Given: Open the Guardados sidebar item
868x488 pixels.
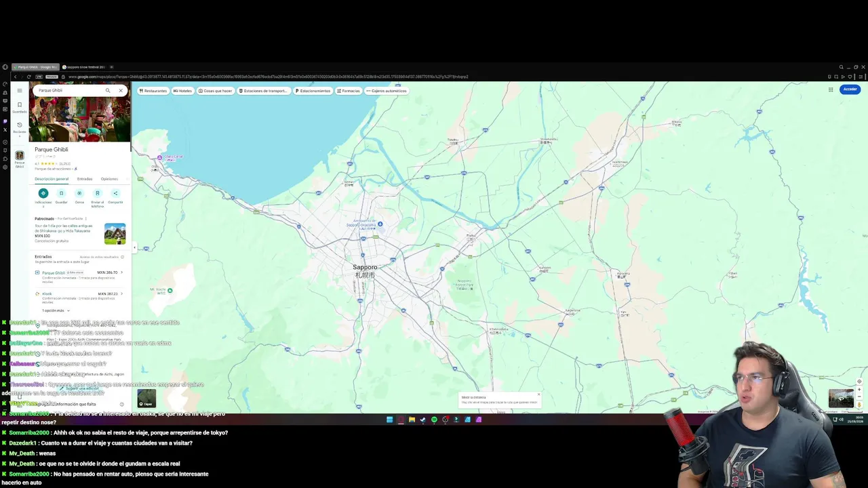Looking at the screenshot, I should 20,108.
